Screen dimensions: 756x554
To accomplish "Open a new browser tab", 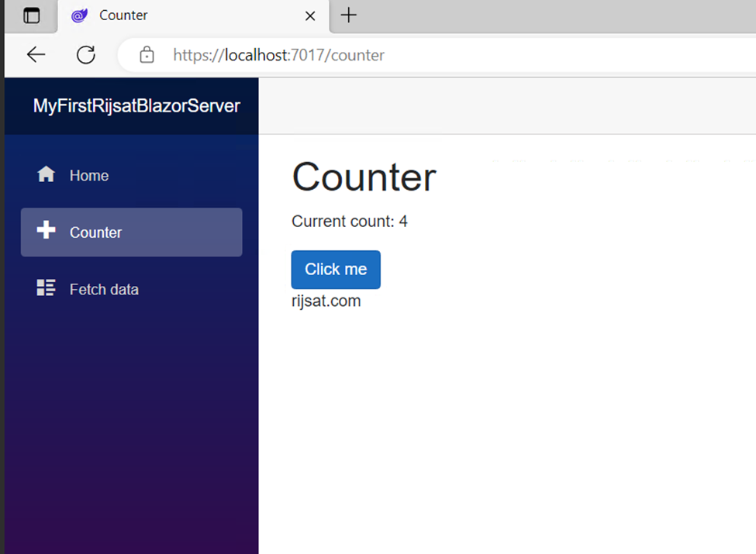I will pos(349,15).
